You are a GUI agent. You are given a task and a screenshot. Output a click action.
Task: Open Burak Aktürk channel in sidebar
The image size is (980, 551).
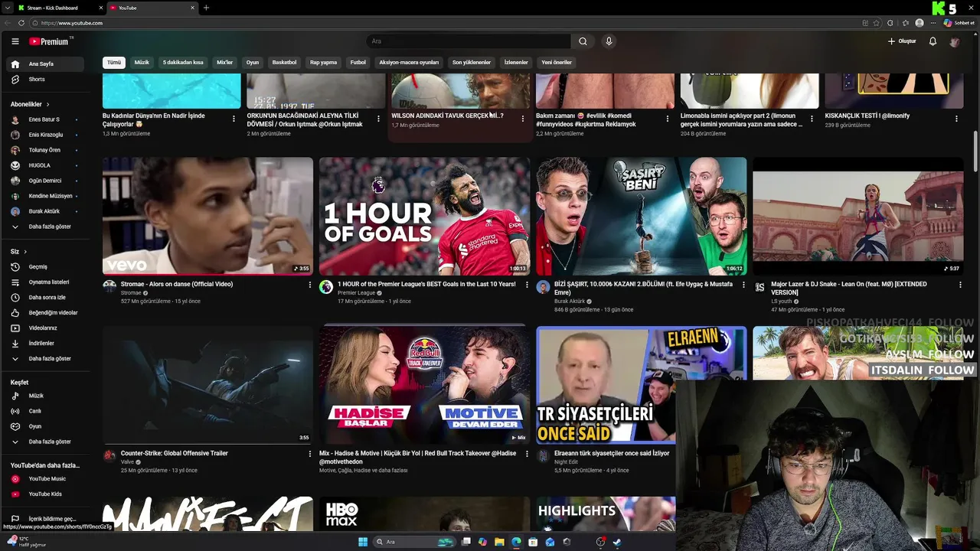click(46, 211)
